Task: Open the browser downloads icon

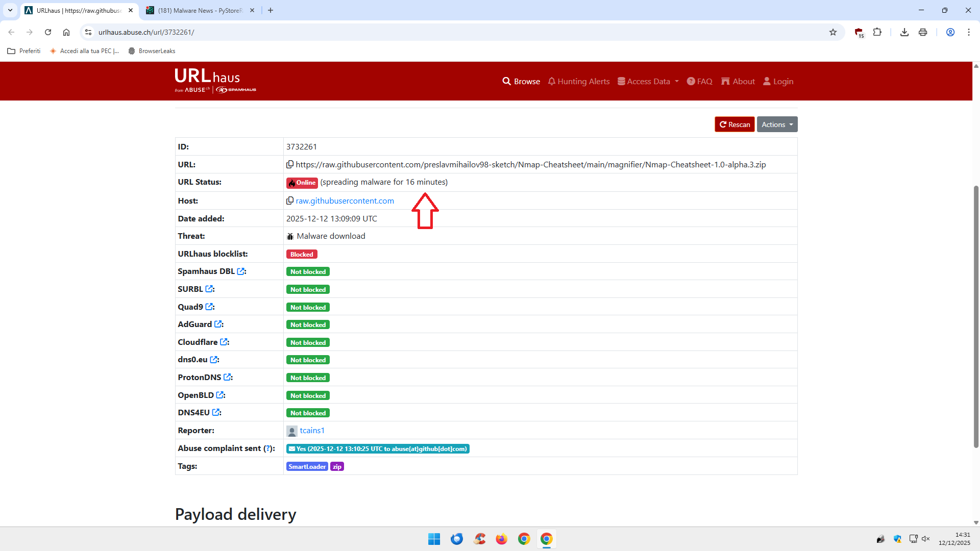Action: (x=904, y=32)
